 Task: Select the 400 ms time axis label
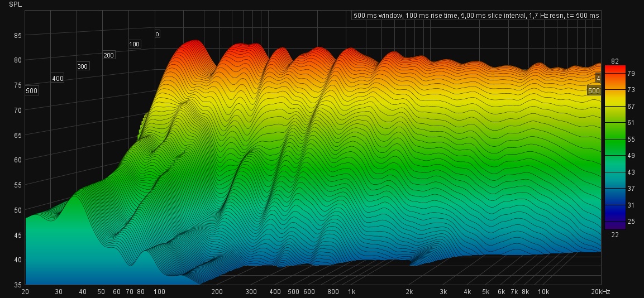point(58,79)
